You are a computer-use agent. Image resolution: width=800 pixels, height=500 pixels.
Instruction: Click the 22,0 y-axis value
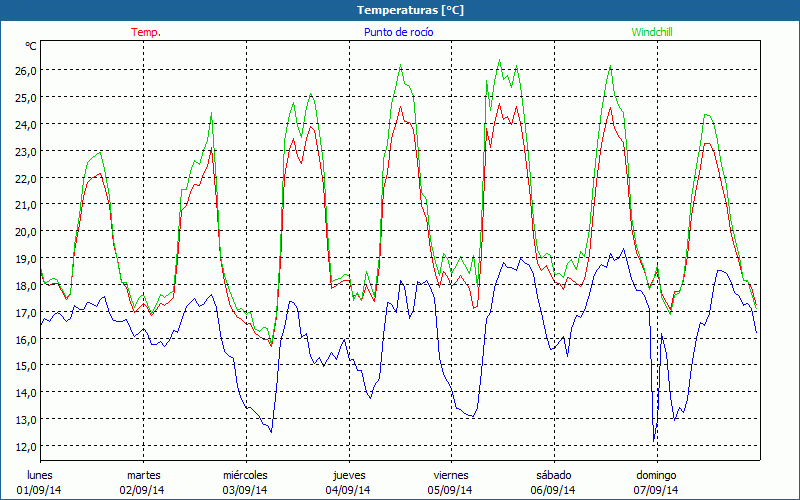coord(24,178)
